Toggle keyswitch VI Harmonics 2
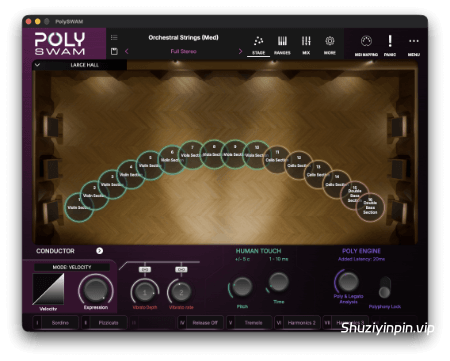The image size is (450, 361). click(298, 323)
